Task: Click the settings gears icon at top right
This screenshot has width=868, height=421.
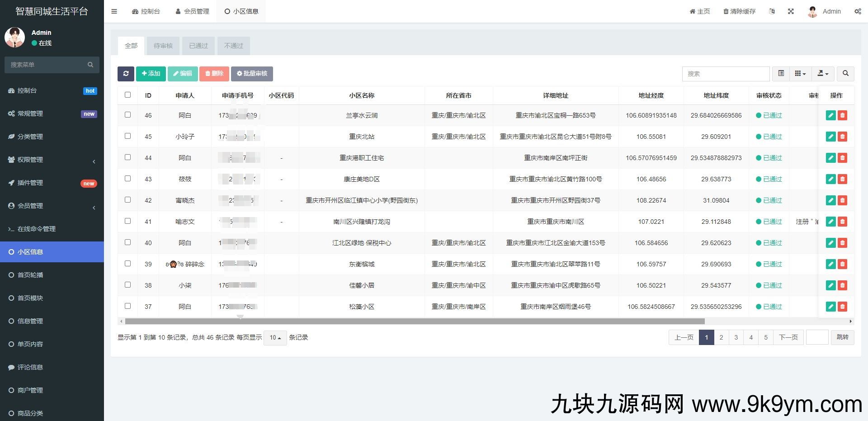Action: click(857, 11)
